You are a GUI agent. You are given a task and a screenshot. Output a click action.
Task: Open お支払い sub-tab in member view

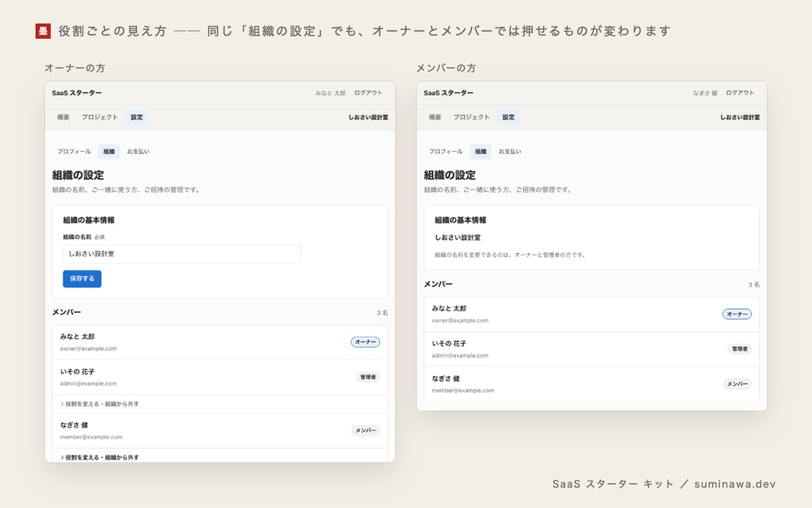pyautogui.click(x=510, y=152)
